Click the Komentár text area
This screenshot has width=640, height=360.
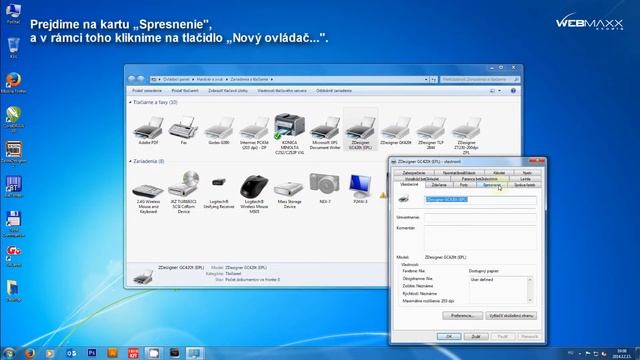coord(480,237)
